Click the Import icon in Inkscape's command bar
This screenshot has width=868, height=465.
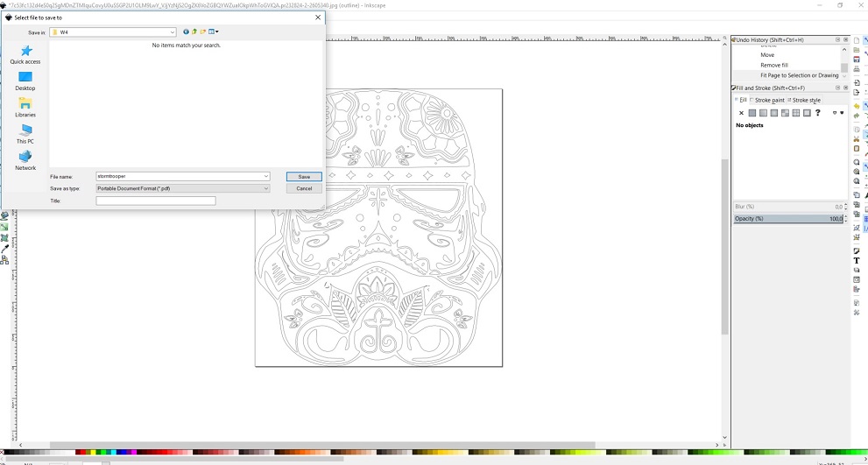857,82
